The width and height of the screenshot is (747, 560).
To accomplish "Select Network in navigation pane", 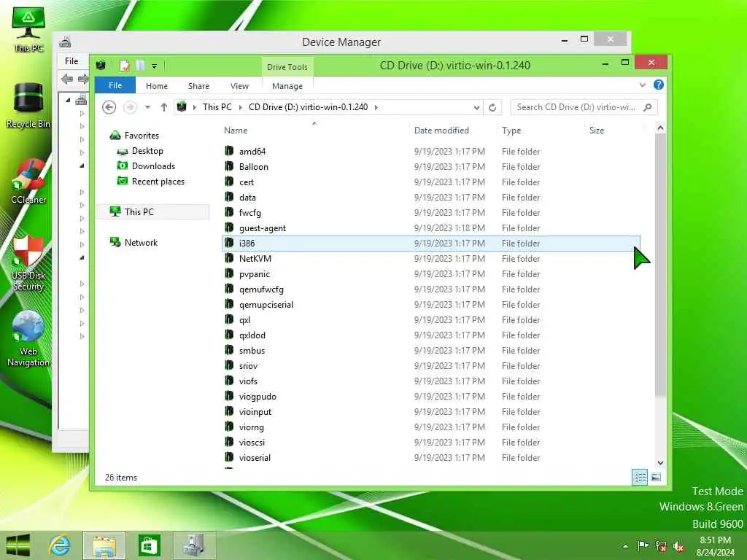I will tap(141, 242).
